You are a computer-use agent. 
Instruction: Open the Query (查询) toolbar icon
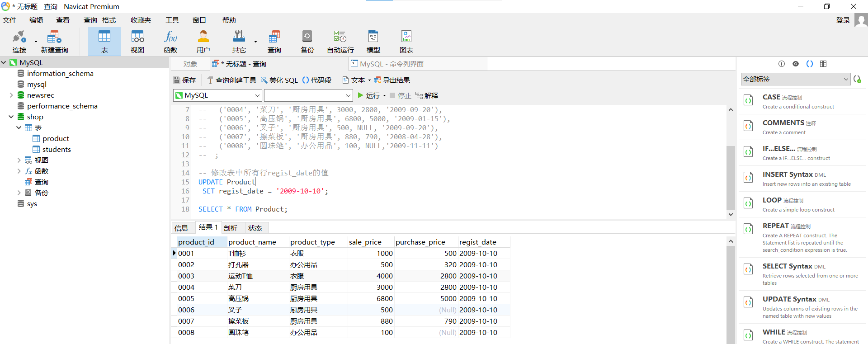click(x=274, y=42)
